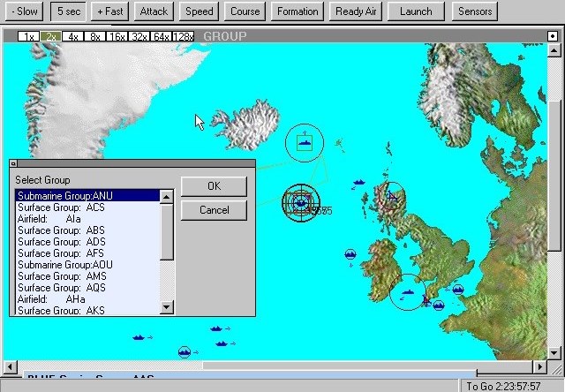Viewport: 565px width, 392px height.
Task: Select the small ship northwest of Scotland
Action: pyautogui.click(x=359, y=183)
